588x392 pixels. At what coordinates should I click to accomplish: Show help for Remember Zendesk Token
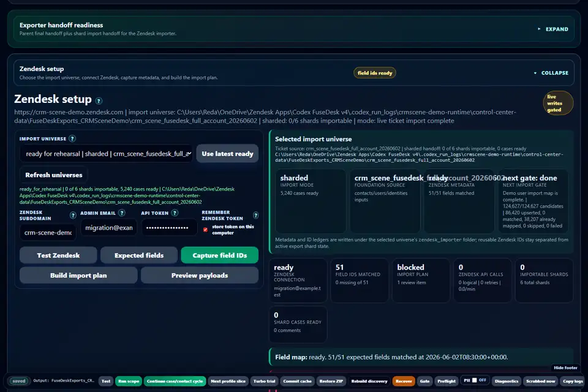(255, 215)
